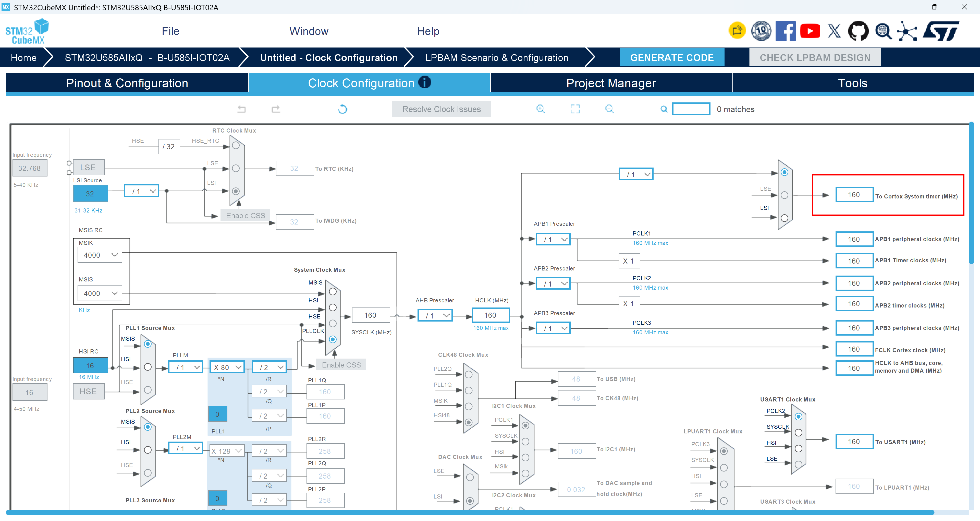The width and height of the screenshot is (980, 521).
Task: Switch to Project Manager tab
Action: point(611,83)
